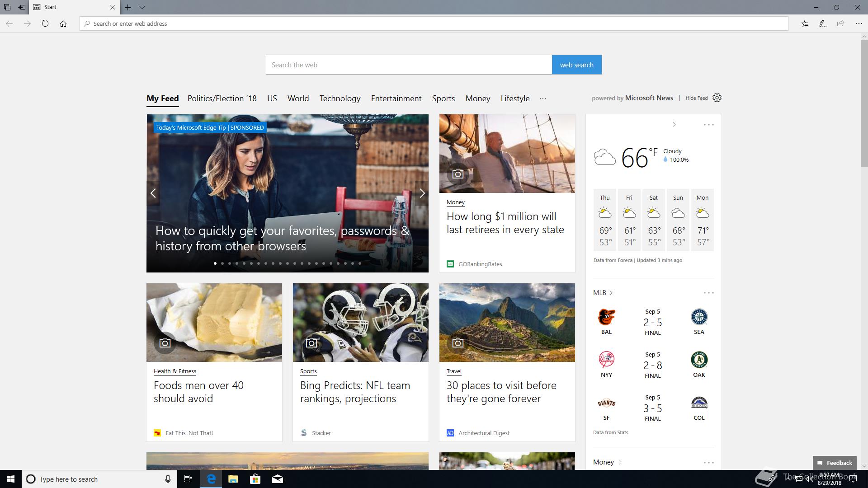
Task: Open the Money feed tab
Action: pos(478,99)
